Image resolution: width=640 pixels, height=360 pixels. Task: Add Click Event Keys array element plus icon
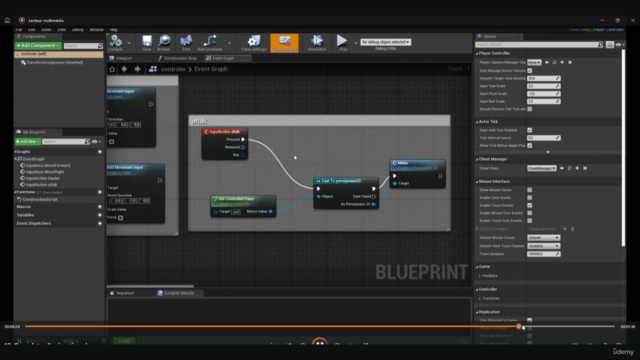[x=565, y=229]
